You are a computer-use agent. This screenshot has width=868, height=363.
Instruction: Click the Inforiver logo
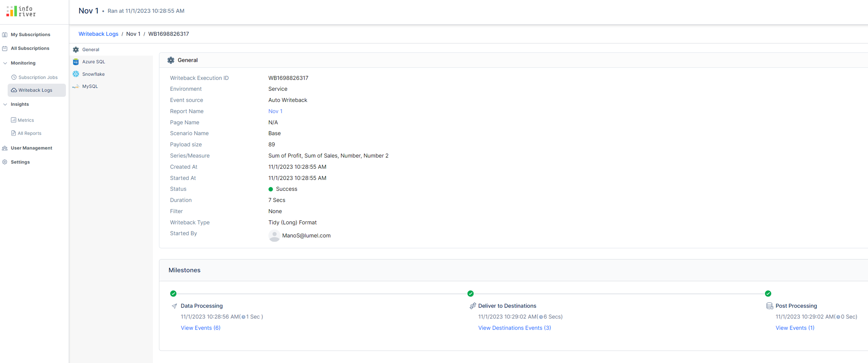21,11
